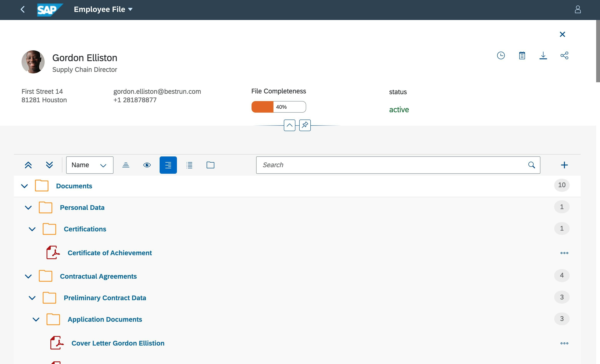Image resolution: width=600 pixels, height=364 pixels.
Task: Toggle the document preview eye icon
Action: (x=147, y=165)
